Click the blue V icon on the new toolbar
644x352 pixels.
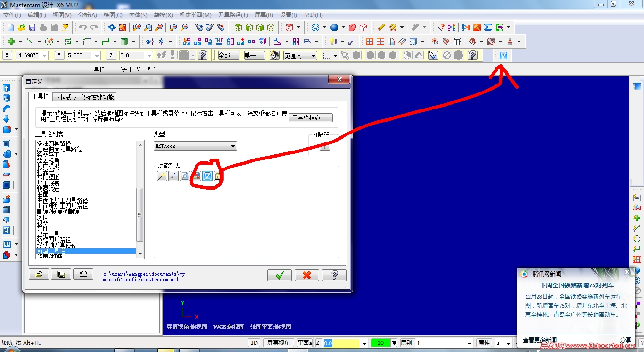click(504, 56)
